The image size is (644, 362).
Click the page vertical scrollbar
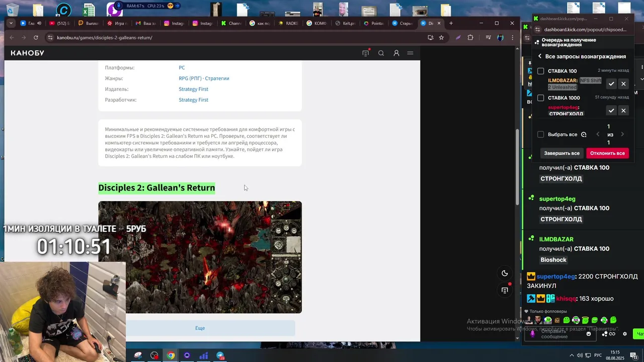coord(518,166)
